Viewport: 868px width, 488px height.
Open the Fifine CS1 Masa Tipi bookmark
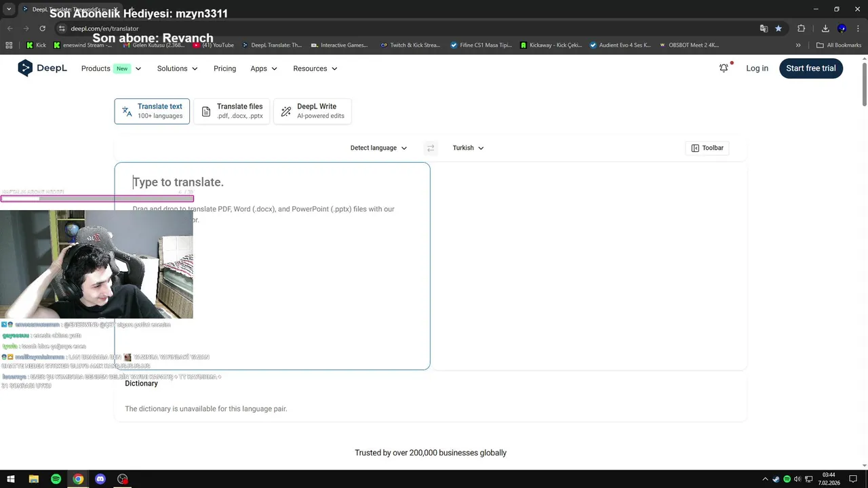(481, 45)
